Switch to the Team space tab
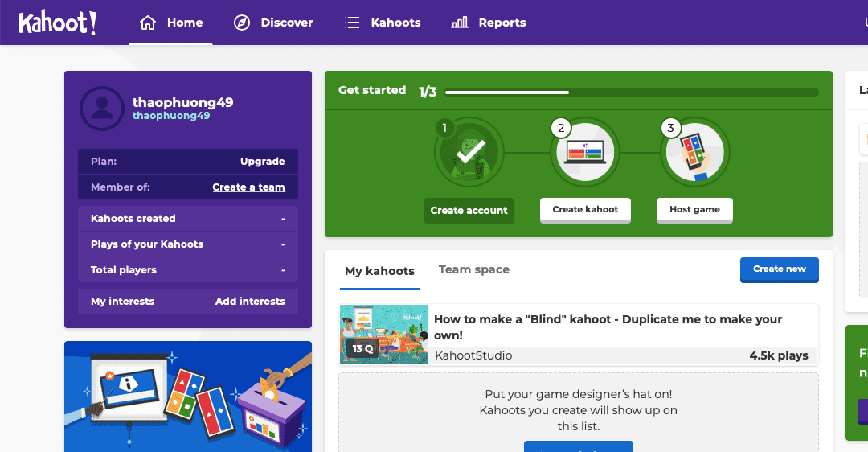Image resolution: width=868 pixels, height=452 pixels. click(474, 269)
